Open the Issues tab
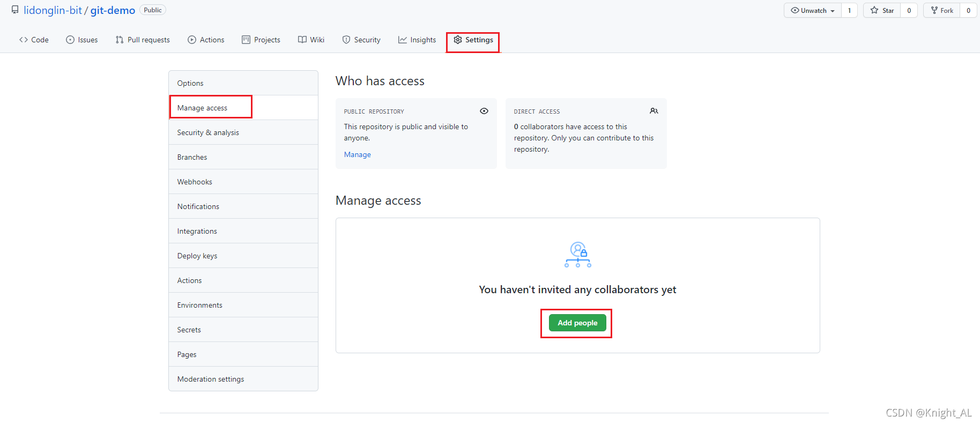The width and height of the screenshot is (980, 424). click(x=82, y=40)
